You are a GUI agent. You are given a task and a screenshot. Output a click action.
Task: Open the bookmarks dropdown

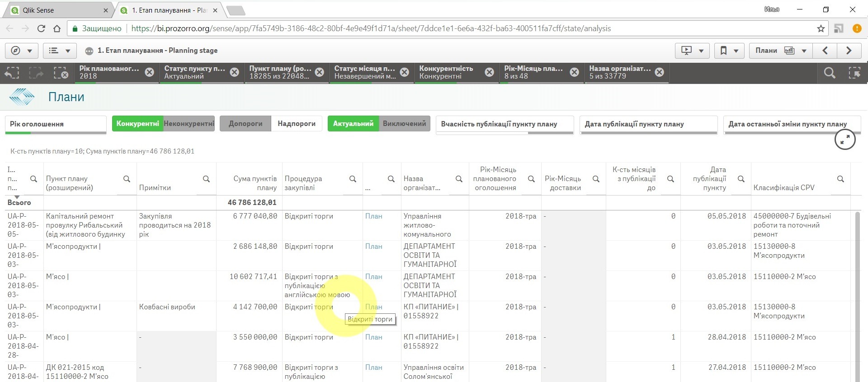pyautogui.click(x=729, y=51)
